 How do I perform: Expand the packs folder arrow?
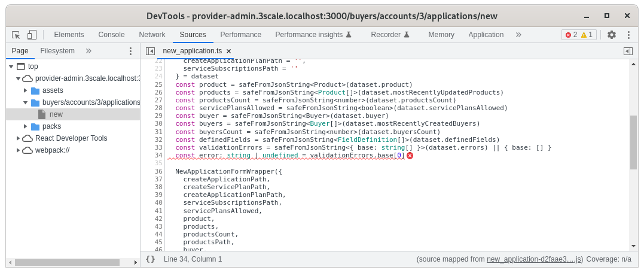point(26,126)
